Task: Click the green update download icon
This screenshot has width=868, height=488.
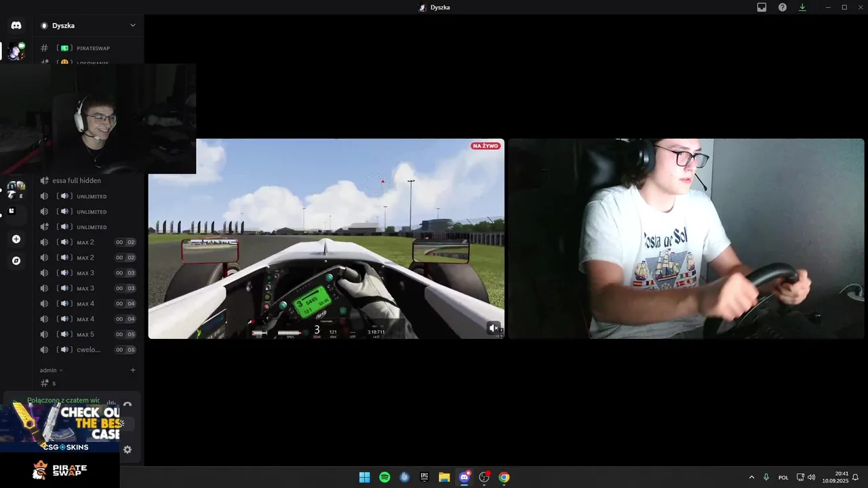Action: [802, 7]
